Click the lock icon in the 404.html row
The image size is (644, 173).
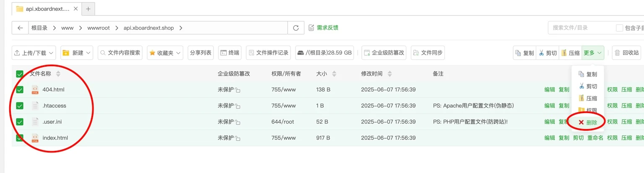pos(237,90)
